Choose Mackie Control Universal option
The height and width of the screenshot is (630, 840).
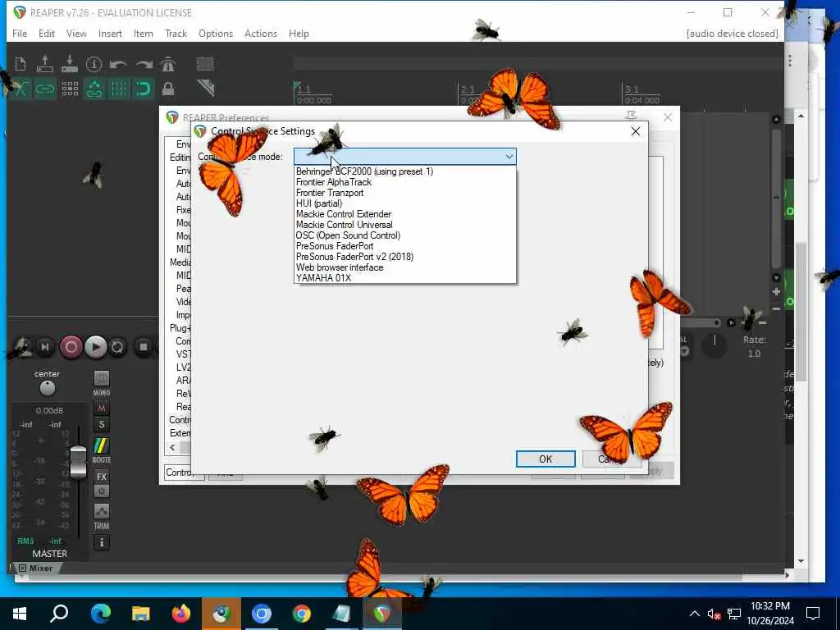[405, 225]
